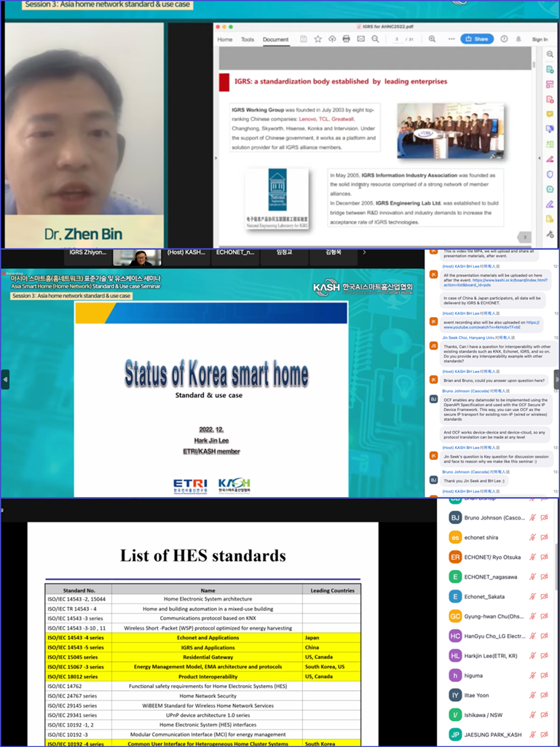This screenshot has height=747, width=560.
Task: Click Ishikawa / NSW muted microphone icon
Action: 532,715
